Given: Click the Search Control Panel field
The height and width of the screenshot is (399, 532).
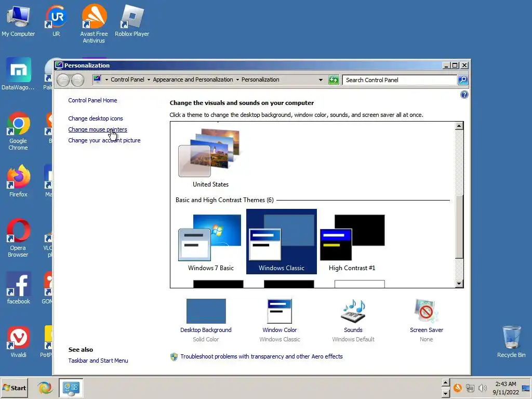Looking at the screenshot, I should click(400, 80).
